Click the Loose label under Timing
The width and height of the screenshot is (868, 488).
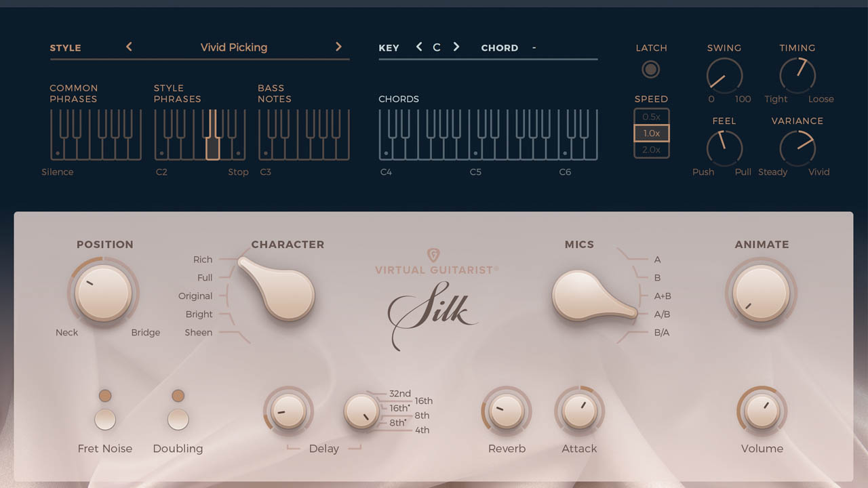click(x=821, y=99)
